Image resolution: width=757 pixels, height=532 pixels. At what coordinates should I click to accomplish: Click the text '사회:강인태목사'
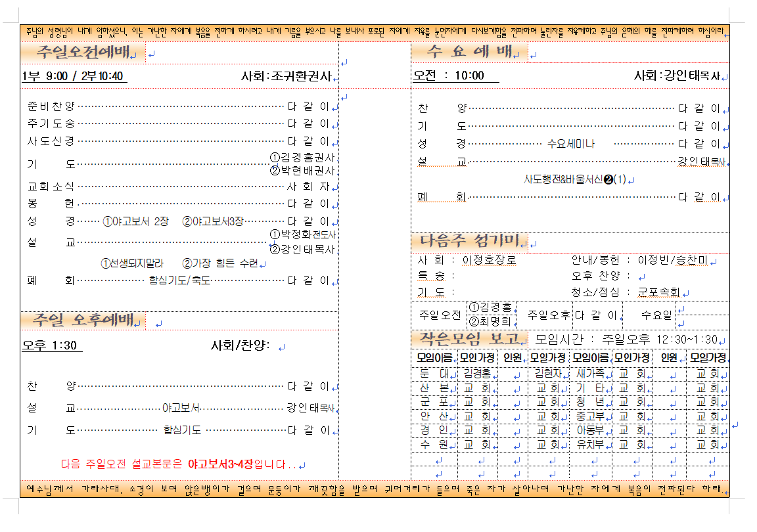coord(677,76)
